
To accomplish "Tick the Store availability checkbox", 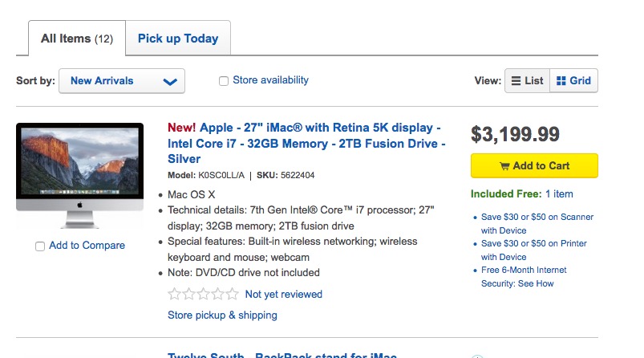I will [224, 80].
